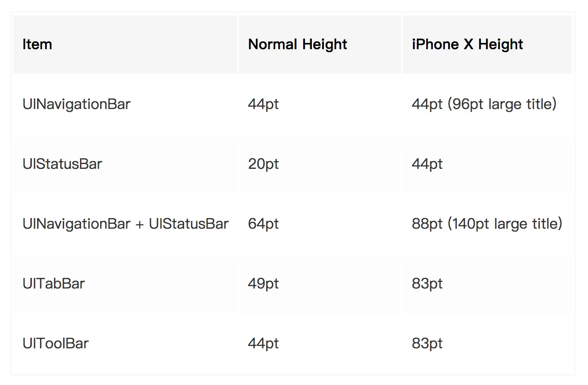Click the word Height in iPhone X header
The height and width of the screenshot is (385, 588).
500,44
